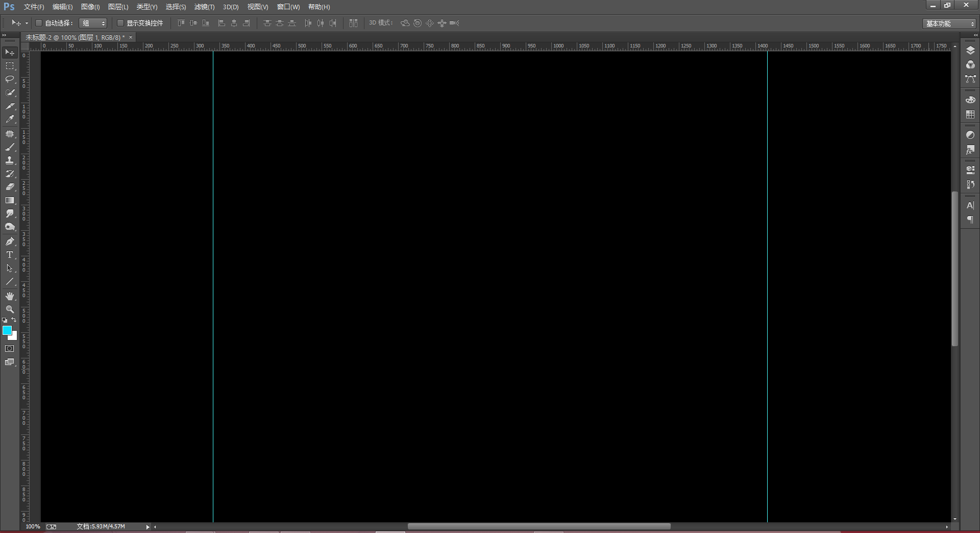Open the 编辑(E) menu
980x533 pixels.
coord(62,7)
